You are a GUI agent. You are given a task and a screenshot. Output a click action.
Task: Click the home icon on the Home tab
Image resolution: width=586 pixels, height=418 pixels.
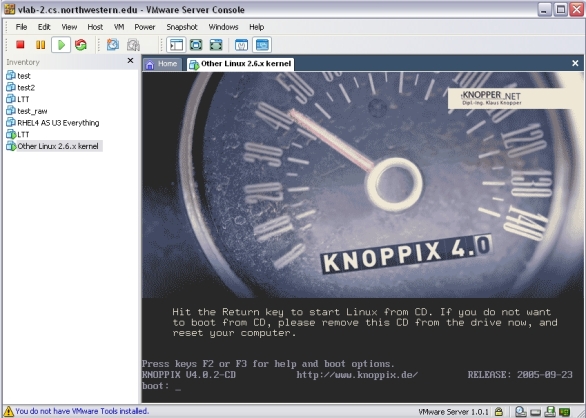(x=150, y=65)
